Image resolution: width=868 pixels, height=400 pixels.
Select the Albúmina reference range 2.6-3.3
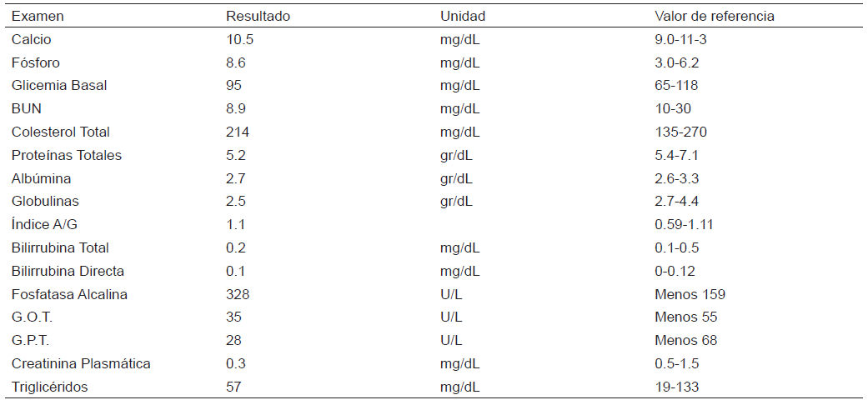point(676,178)
